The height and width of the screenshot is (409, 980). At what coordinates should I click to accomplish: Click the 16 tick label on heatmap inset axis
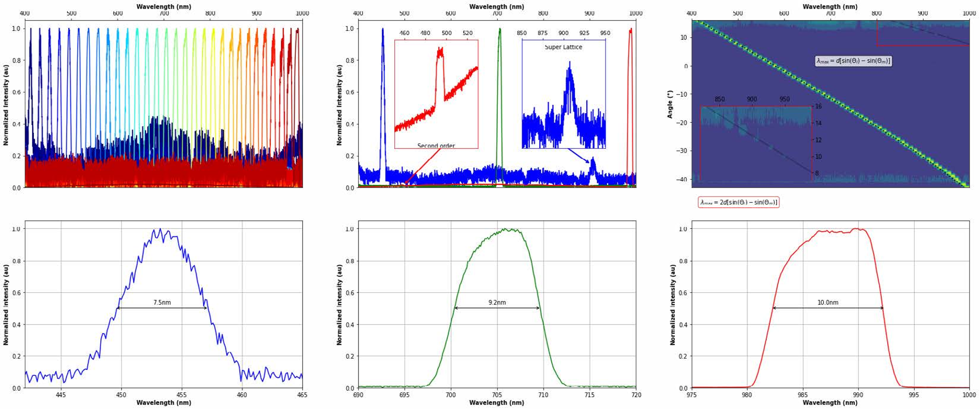[818, 106]
